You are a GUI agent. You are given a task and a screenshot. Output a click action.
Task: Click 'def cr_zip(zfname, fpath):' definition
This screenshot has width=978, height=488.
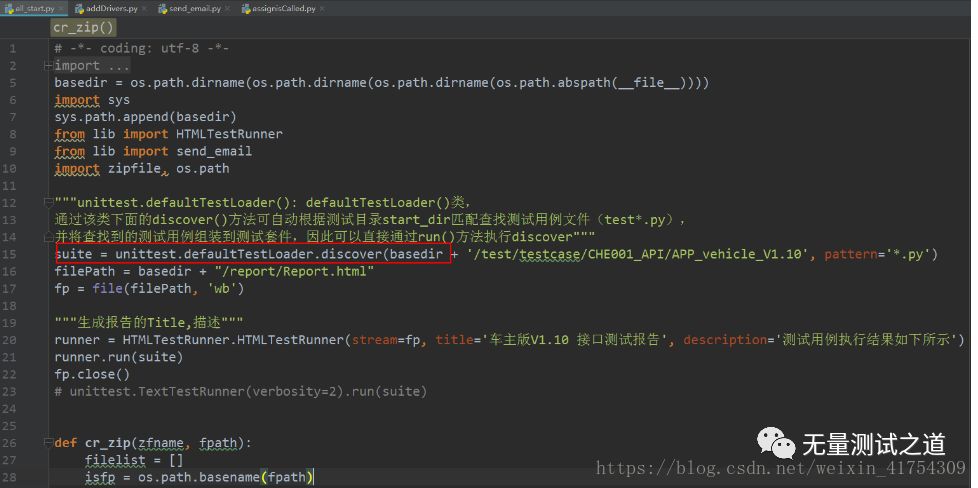(153, 443)
